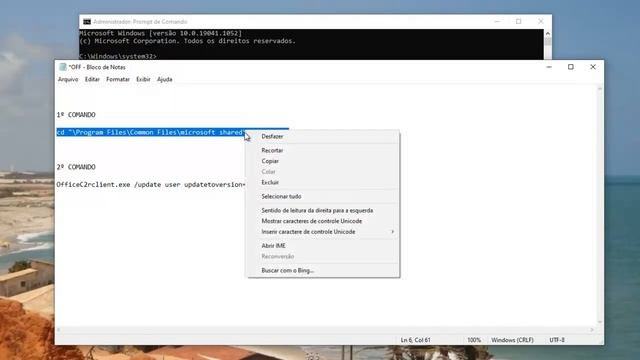The height and width of the screenshot is (360, 640).
Task: Expand Inserir caractere de controle Unicode submenu
Action: tap(323, 231)
